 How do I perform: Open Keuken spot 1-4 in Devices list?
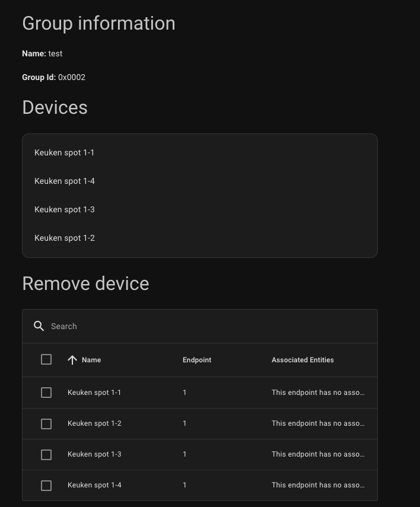point(65,181)
